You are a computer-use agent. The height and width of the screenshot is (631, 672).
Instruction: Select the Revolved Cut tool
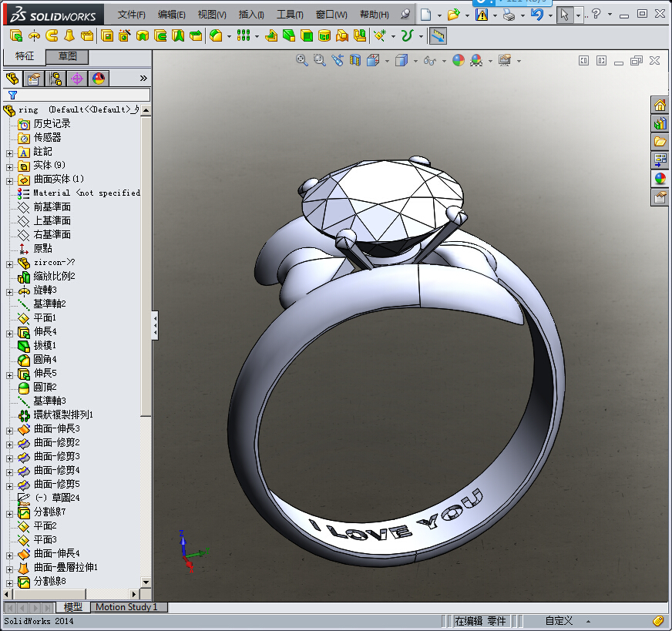coord(143,36)
